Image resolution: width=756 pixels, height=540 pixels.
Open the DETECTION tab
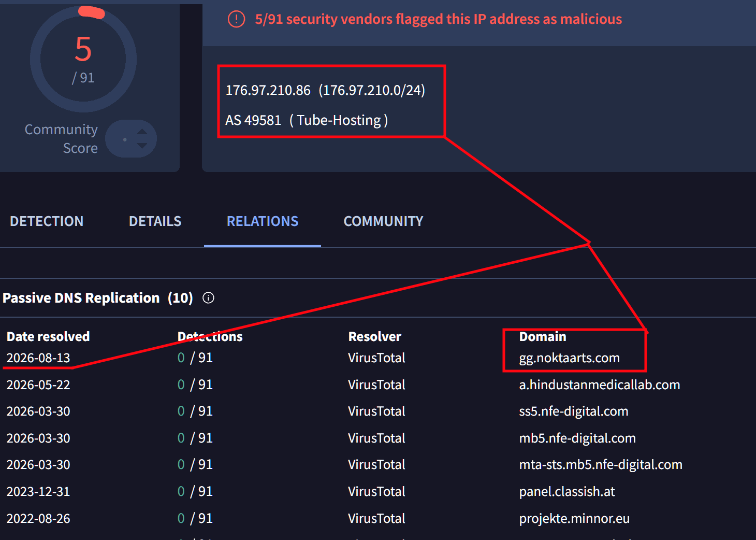tap(47, 221)
